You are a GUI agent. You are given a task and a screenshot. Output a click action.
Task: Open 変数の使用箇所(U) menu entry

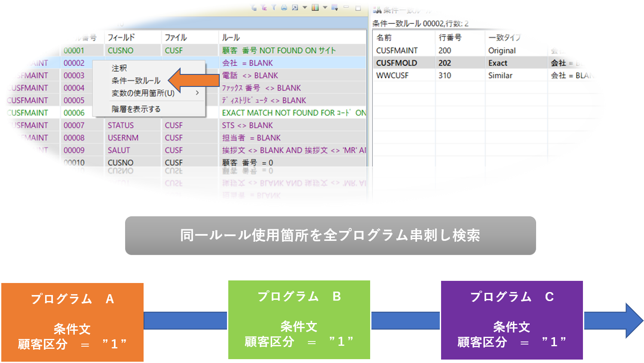pyautogui.click(x=143, y=93)
